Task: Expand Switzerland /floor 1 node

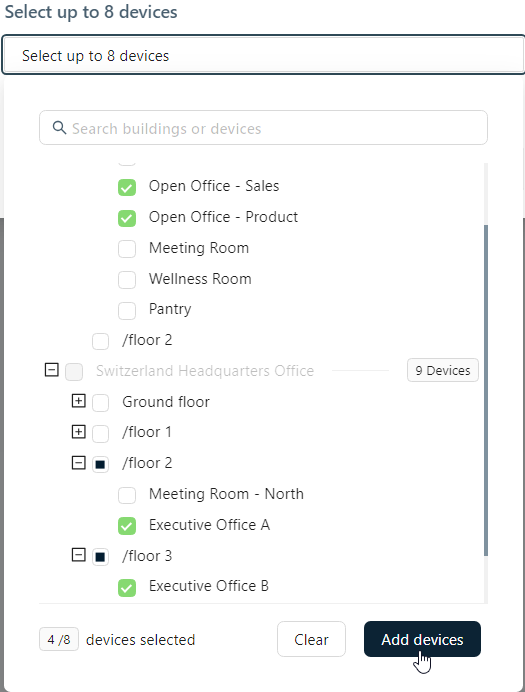Action: coord(79,431)
